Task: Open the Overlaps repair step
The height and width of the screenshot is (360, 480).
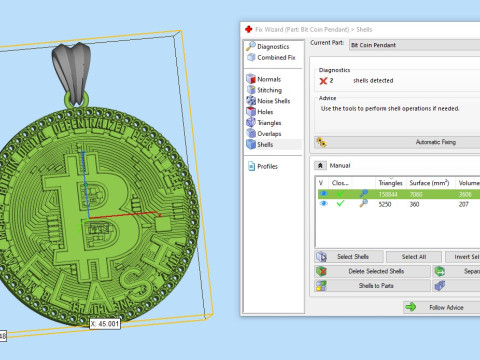Action: tap(269, 134)
